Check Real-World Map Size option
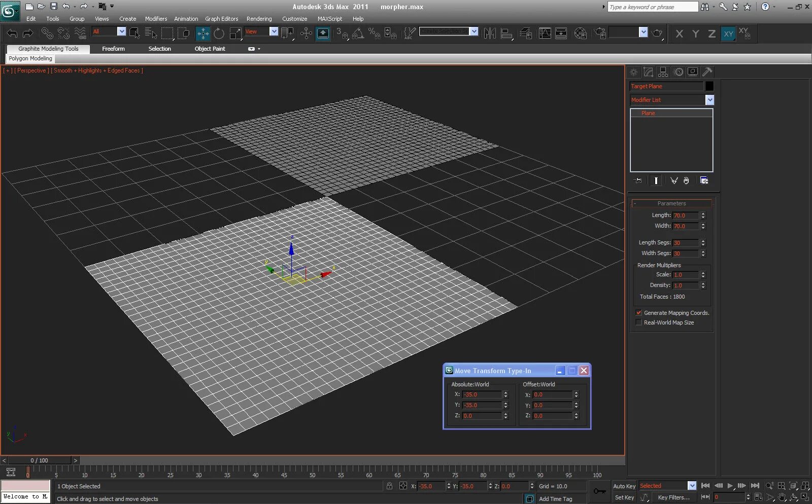This screenshot has height=504, width=812. [x=639, y=322]
